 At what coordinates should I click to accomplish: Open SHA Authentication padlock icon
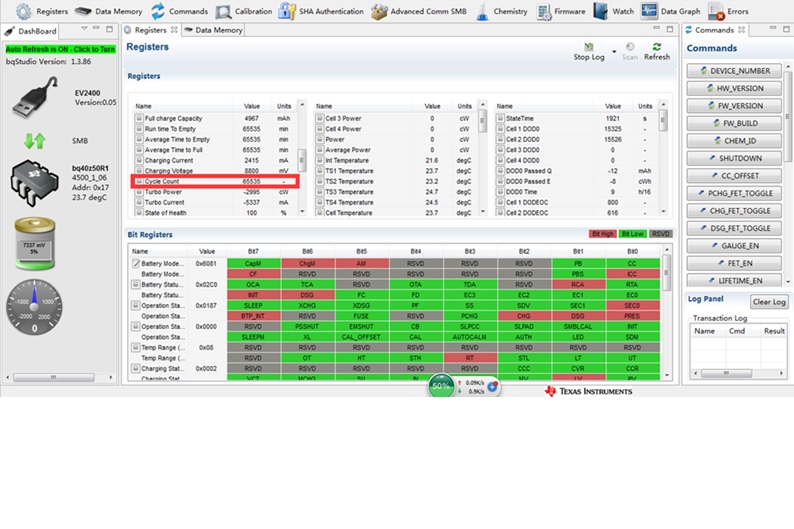(287, 11)
